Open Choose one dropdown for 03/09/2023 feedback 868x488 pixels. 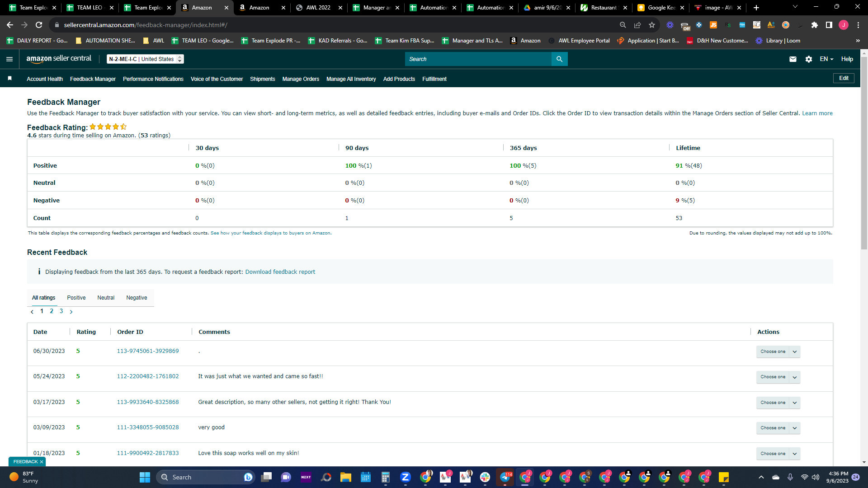(778, 428)
